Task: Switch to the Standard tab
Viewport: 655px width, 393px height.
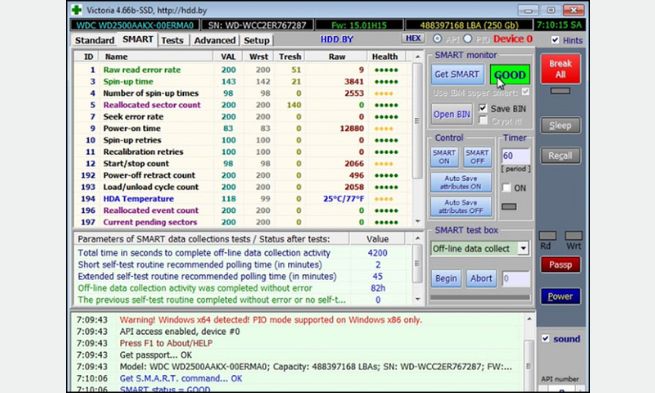Action: coord(94,40)
